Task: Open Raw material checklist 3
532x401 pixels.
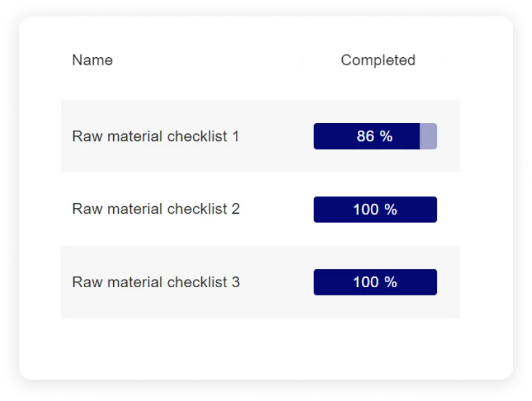Action: point(155,282)
